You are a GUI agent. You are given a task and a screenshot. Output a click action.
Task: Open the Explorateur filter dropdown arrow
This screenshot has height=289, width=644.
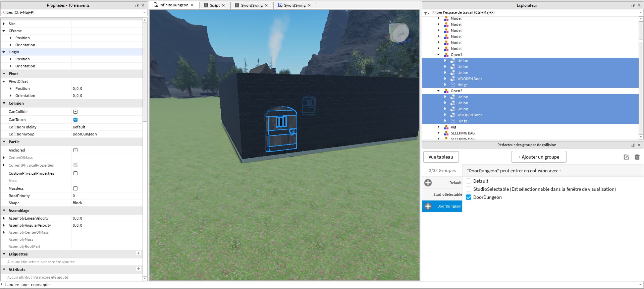click(x=640, y=13)
